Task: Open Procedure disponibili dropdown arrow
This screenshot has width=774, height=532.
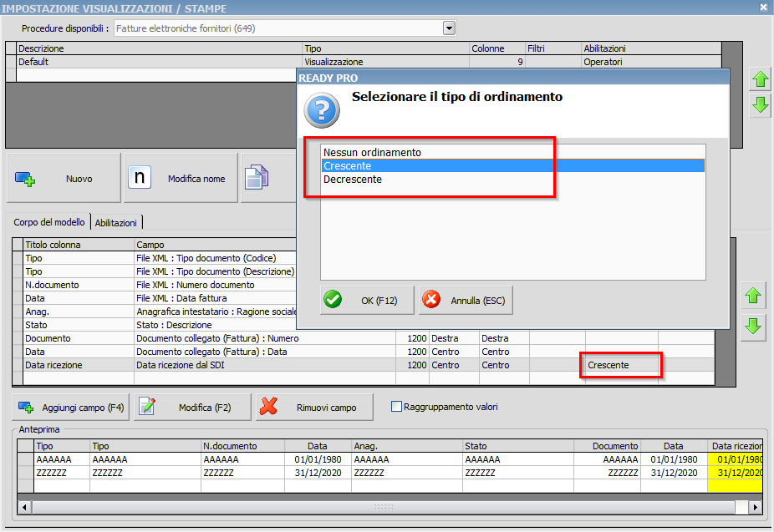Action: pos(449,28)
